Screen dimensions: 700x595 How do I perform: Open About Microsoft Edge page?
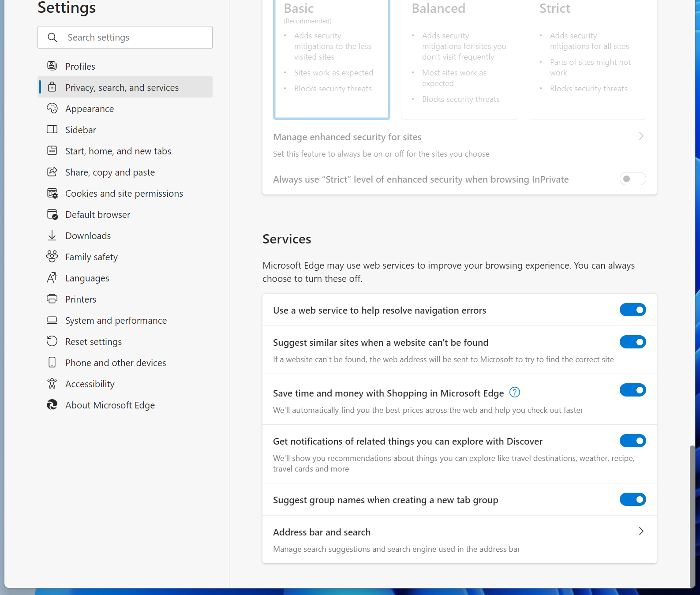pyautogui.click(x=125, y=405)
